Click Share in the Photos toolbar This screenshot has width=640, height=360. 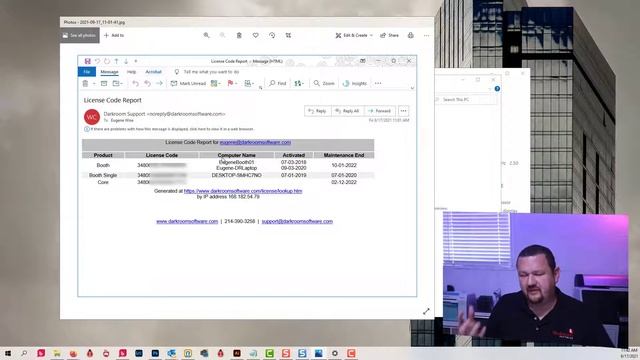click(389, 36)
